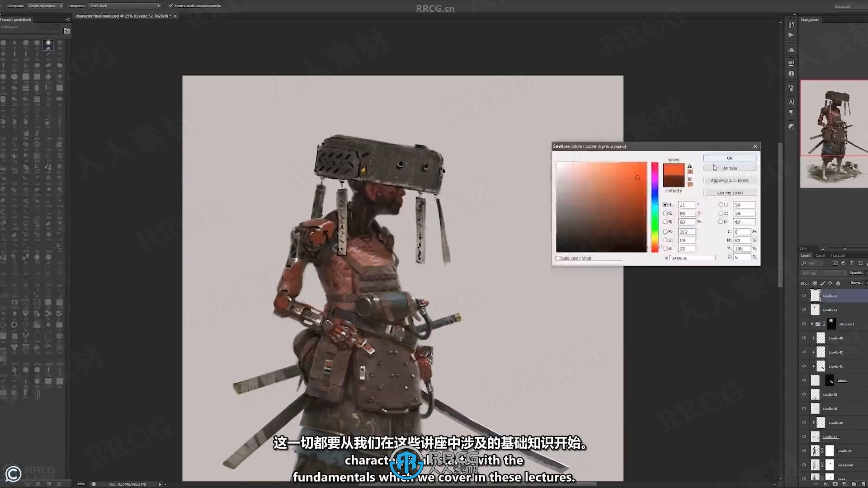Open the 'Tutti i livelli' sample dropdown
This screenshot has height=488, width=868.
(x=124, y=6)
